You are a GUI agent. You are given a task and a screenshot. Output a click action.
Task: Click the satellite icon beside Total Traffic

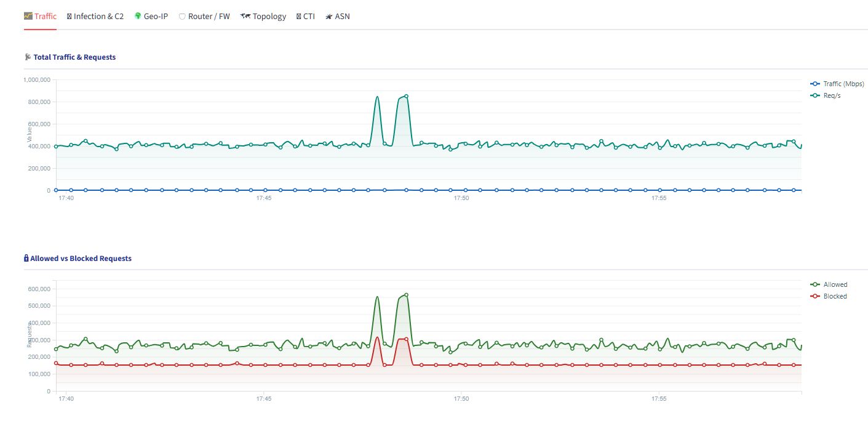(28, 57)
